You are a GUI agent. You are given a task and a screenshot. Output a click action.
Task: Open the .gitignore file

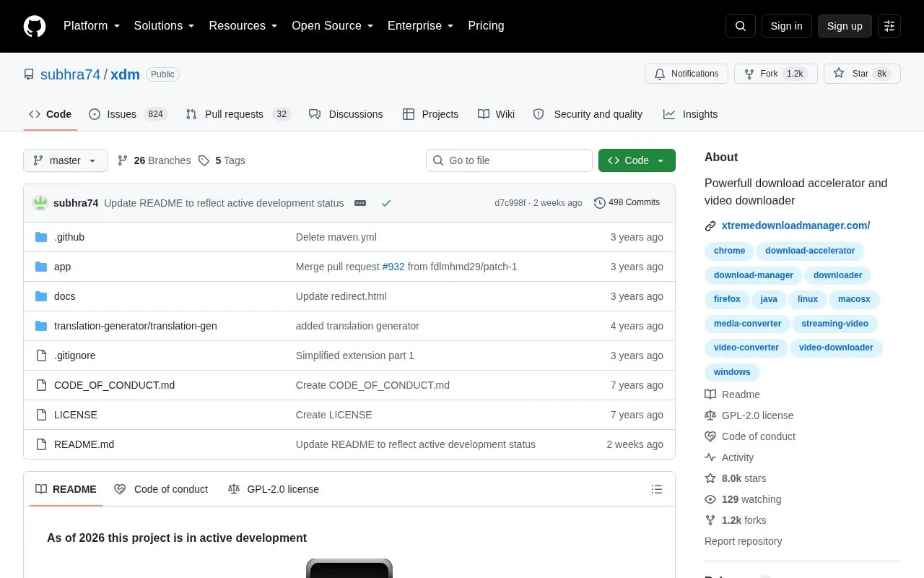coord(75,355)
